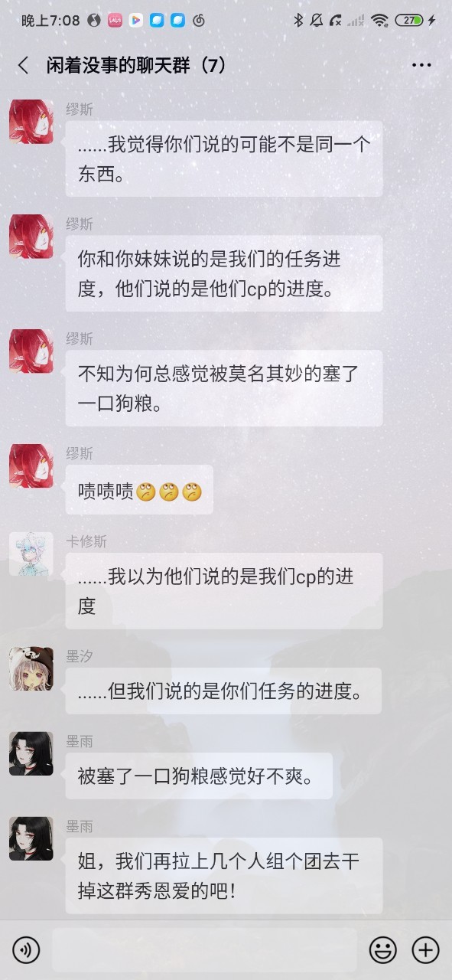Screen dimensions: 452x980
Task: Open 缪斯's red-haired avatar on first message
Action: coord(31,122)
